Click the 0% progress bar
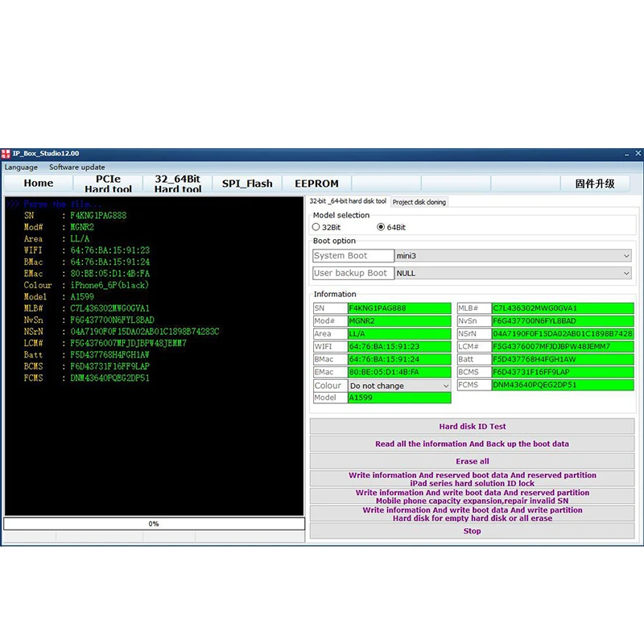The height and width of the screenshot is (644, 644). [154, 524]
